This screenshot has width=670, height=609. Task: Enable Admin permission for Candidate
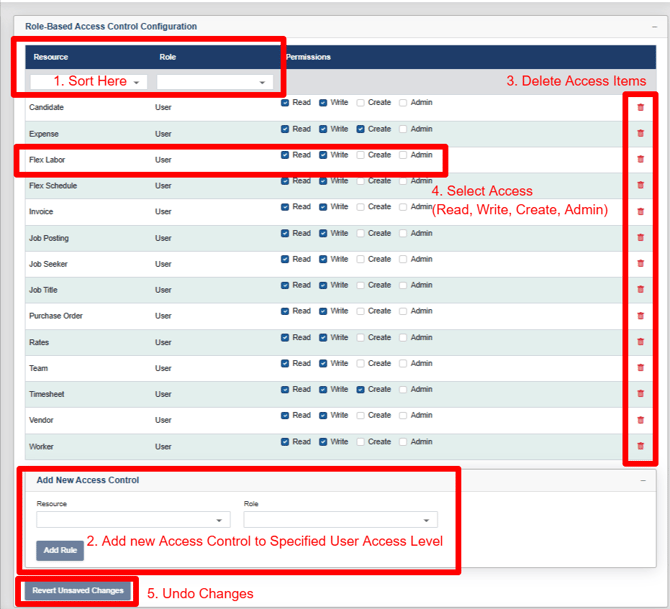point(404,102)
